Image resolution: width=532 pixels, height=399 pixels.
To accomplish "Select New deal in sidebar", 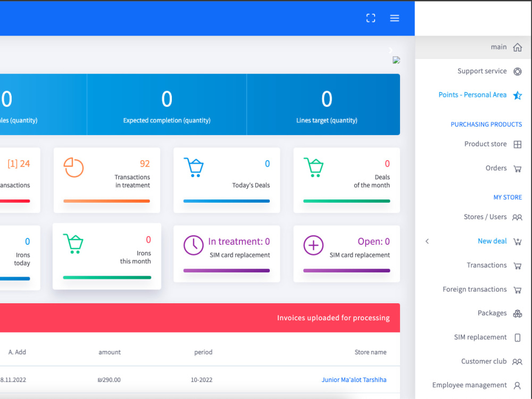I will [492, 241].
